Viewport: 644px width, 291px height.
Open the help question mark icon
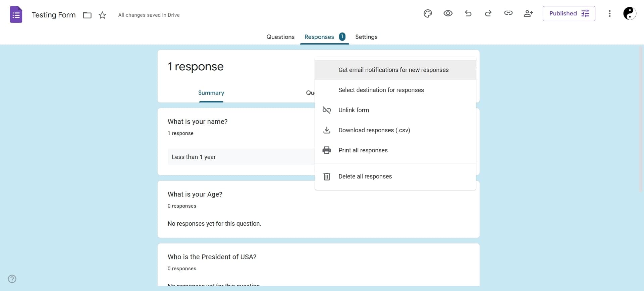click(12, 279)
